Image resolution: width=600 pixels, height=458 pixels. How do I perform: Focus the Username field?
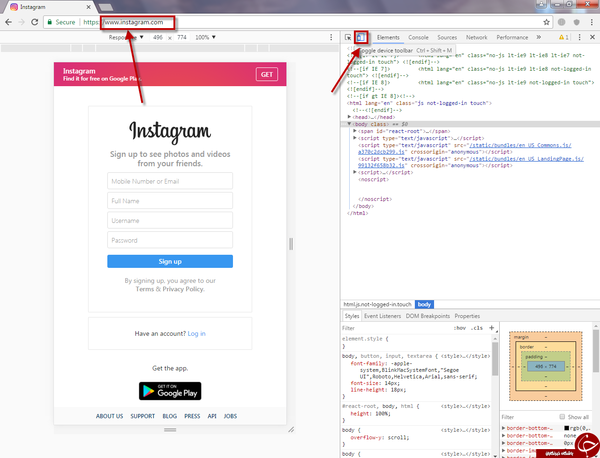[x=170, y=220]
